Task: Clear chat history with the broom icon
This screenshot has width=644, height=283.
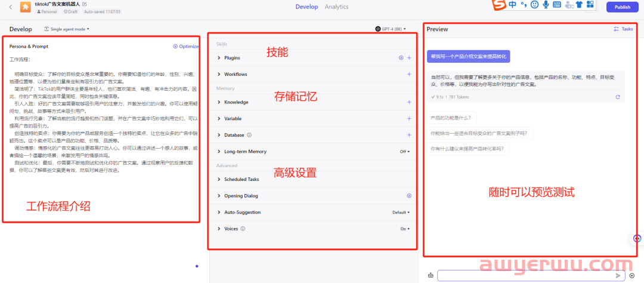Action: (431, 276)
